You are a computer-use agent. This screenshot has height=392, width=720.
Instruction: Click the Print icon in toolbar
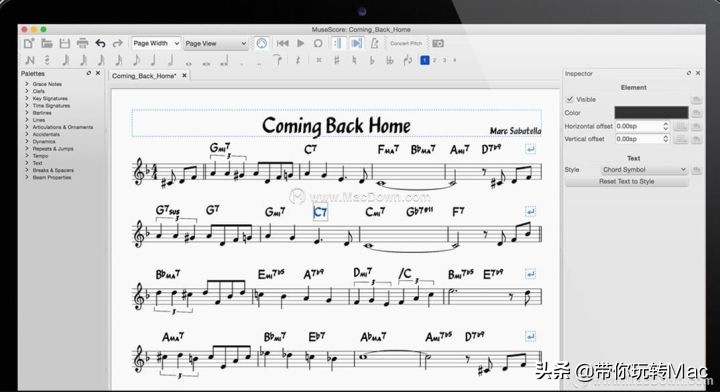point(82,43)
